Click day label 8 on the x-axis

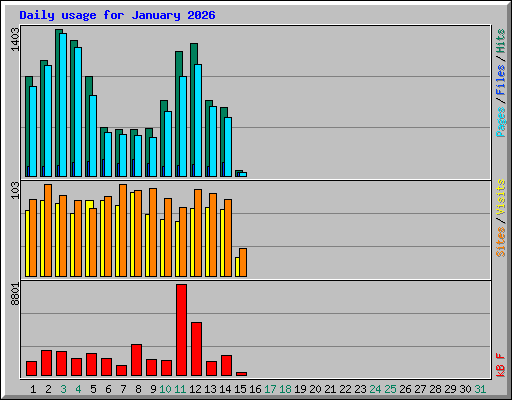138,389
